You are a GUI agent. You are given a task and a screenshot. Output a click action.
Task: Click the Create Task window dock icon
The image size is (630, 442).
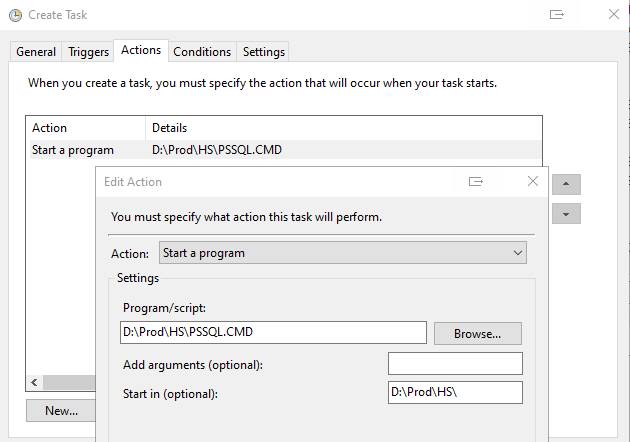(x=556, y=15)
